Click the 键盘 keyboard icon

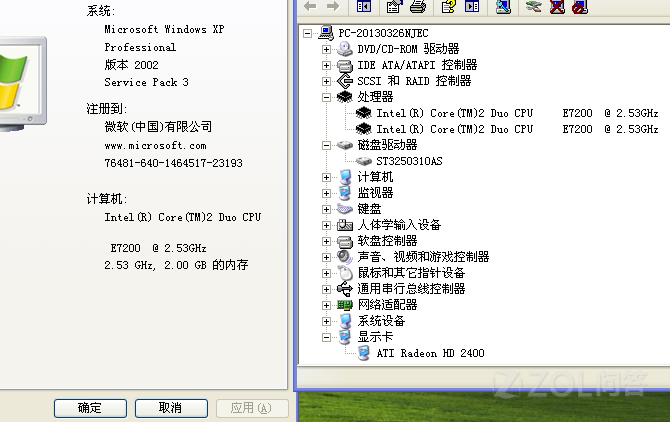[344, 209]
